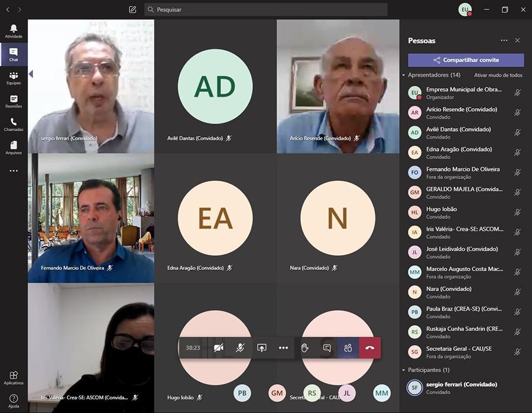
Task: Open the share screen tray
Action: 262,348
